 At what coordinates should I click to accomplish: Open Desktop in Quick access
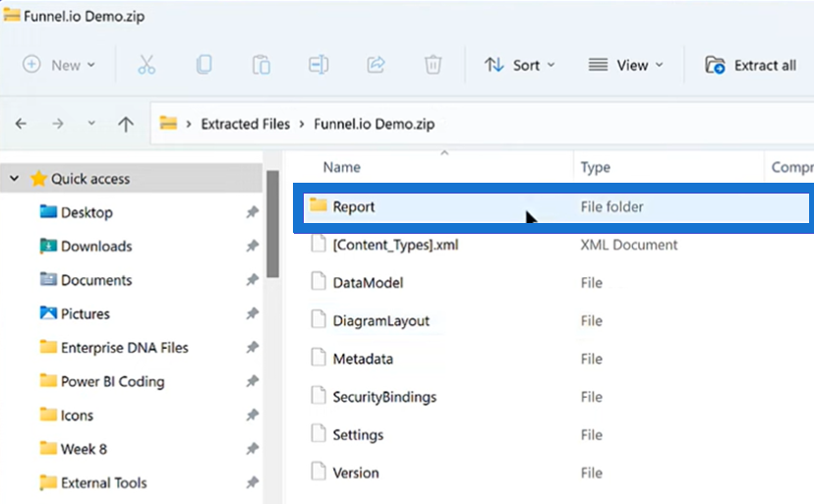pyautogui.click(x=87, y=212)
